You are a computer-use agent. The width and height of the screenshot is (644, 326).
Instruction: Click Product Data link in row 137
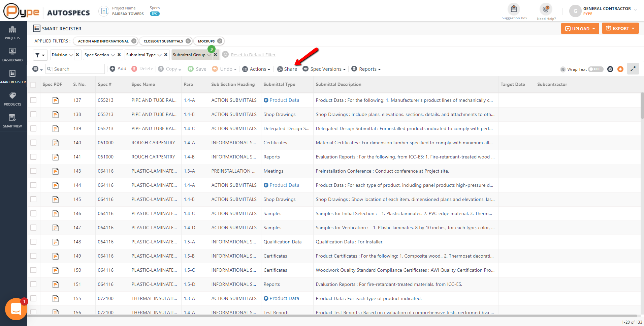click(x=284, y=100)
